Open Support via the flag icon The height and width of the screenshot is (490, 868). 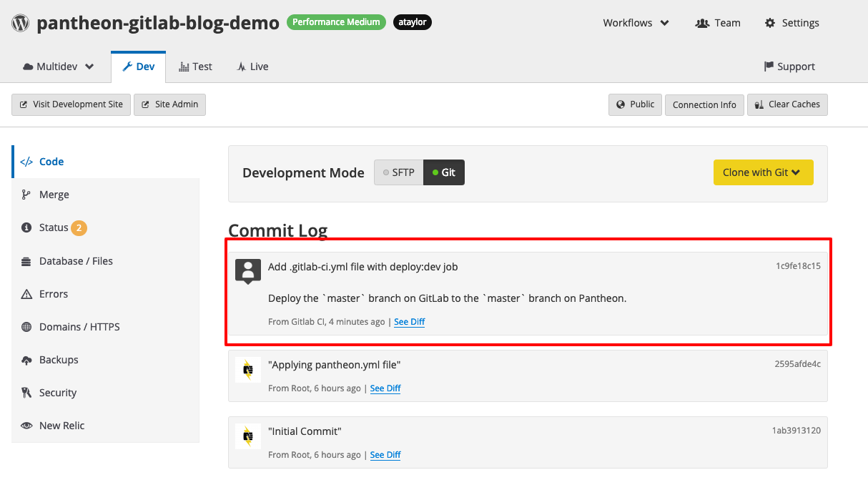pyautogui.click(x=789, y=66)
